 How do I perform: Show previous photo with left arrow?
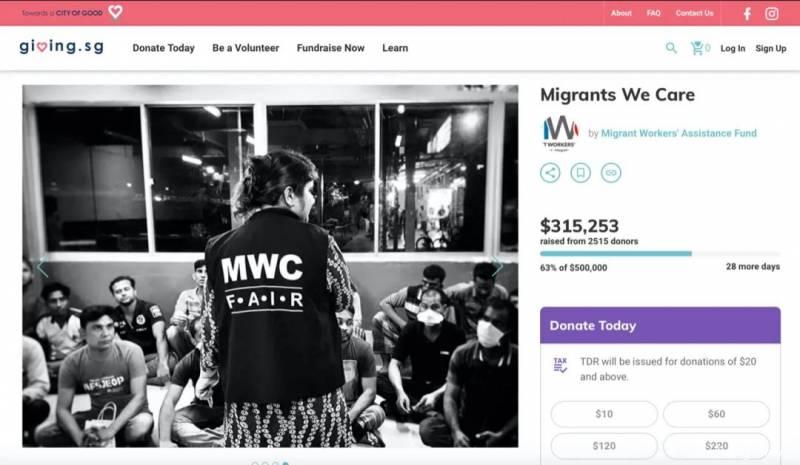point(42,266)
